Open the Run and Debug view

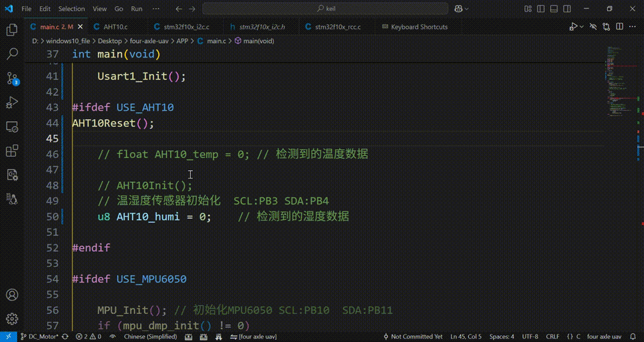[x=12, y=102]
